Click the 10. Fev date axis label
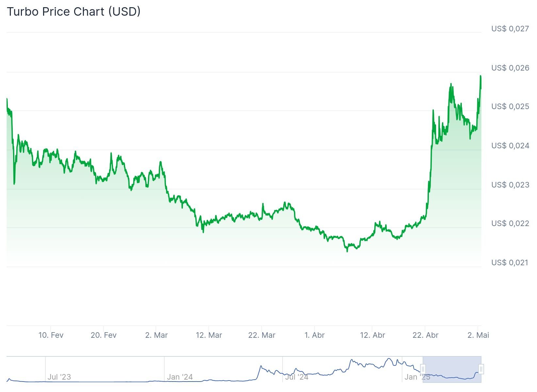This screenshot has height=392, width=537. (51, 335)
